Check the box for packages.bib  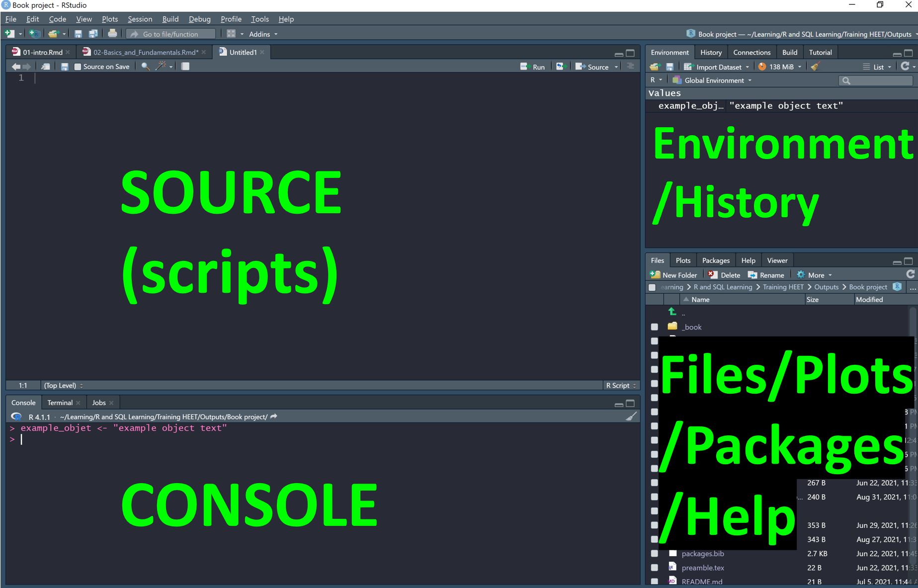pos(655,554)
